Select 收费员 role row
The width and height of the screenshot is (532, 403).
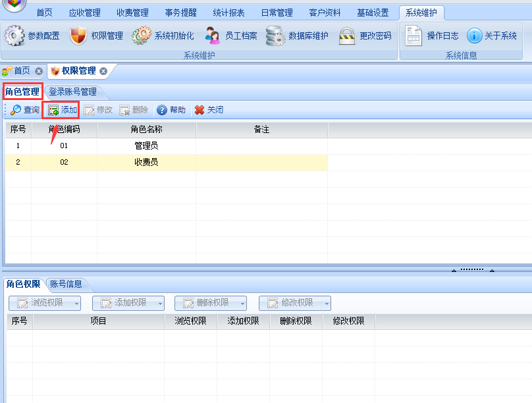(166, 162)
